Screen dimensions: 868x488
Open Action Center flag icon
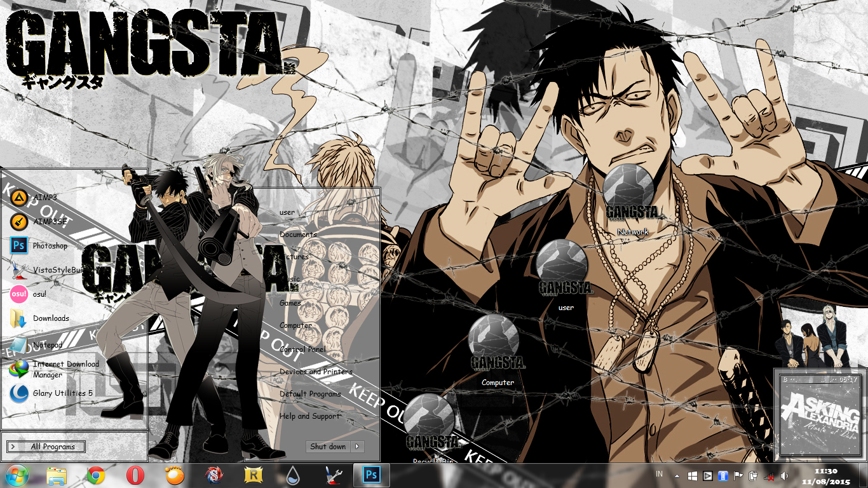point(738,476)
